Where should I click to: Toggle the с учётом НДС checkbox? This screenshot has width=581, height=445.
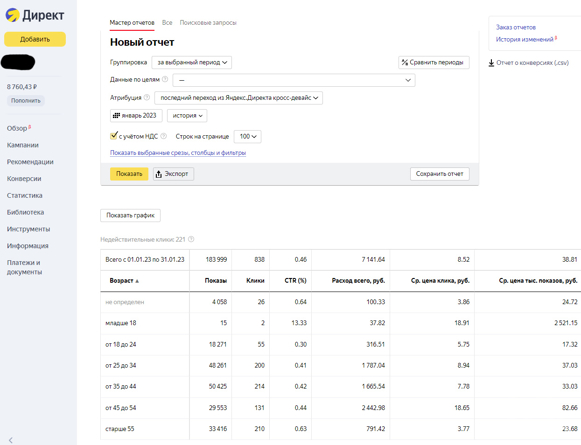tap(114, 136)
